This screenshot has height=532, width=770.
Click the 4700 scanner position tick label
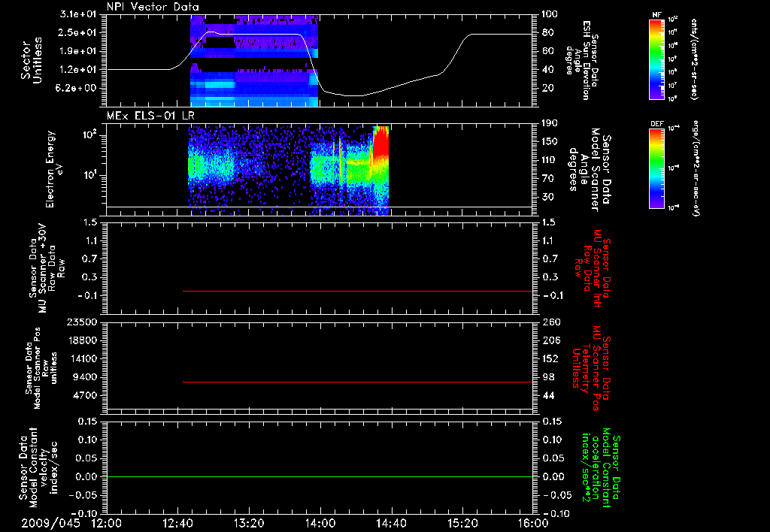84,395
